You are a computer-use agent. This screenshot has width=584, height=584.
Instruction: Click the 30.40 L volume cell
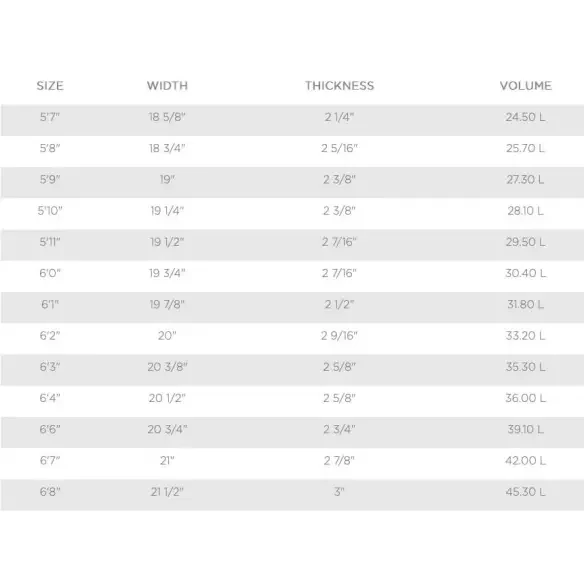click(x=525, y=273)
